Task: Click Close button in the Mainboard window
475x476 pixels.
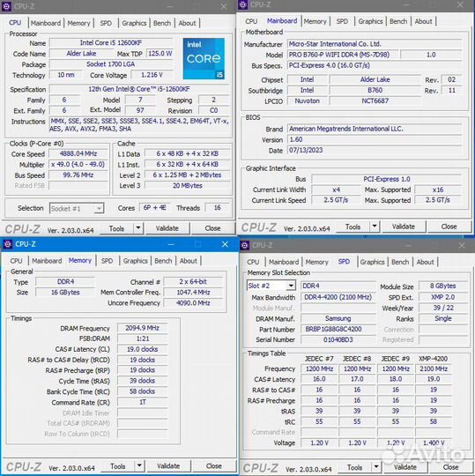Action: tap(449, 227)
